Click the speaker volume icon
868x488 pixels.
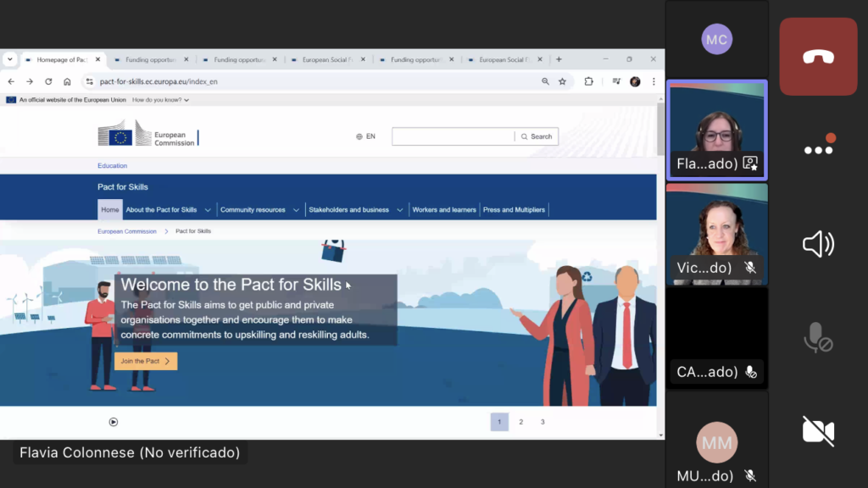tap(818, 245)
